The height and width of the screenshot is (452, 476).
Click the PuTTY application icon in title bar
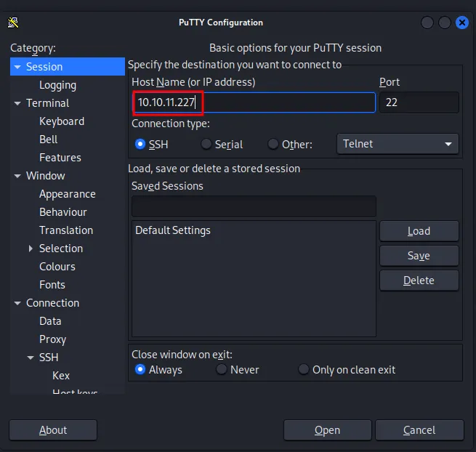pyautogui.click(x=13, y=22)
